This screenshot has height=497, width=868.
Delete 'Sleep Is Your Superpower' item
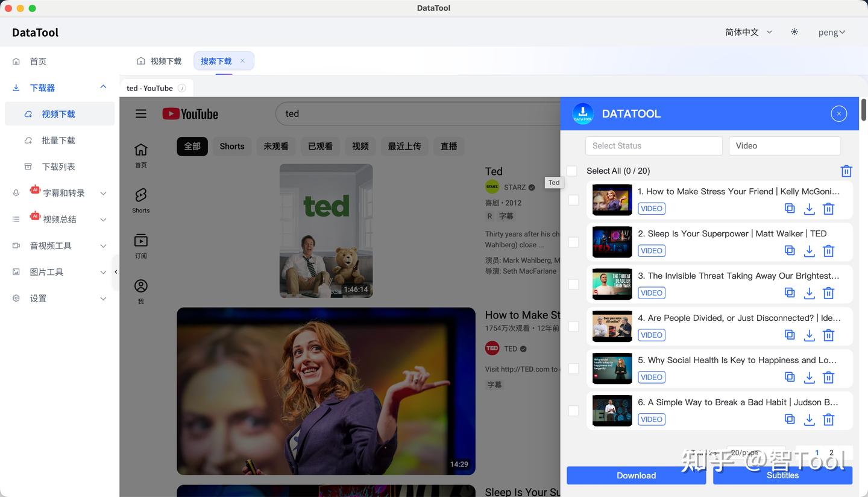pos(829,251)
